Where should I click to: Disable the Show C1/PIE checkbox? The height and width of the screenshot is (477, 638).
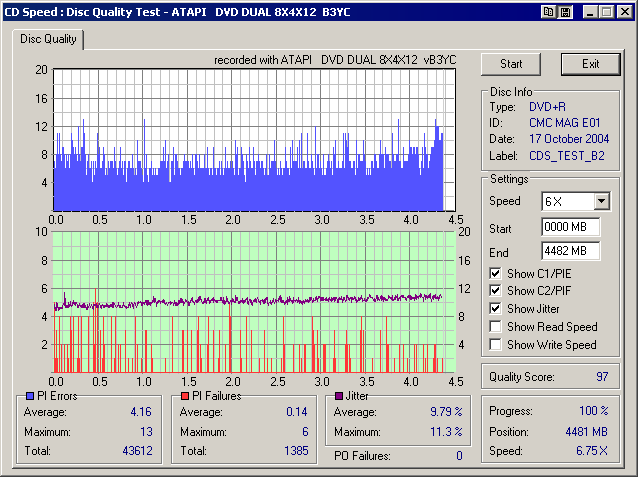click(x=496, y=274)
